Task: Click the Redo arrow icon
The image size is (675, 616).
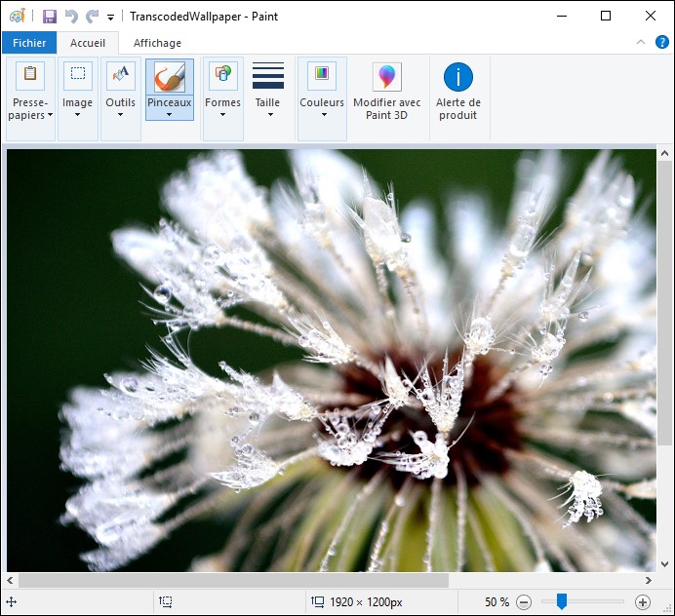Action: [92, 17]
